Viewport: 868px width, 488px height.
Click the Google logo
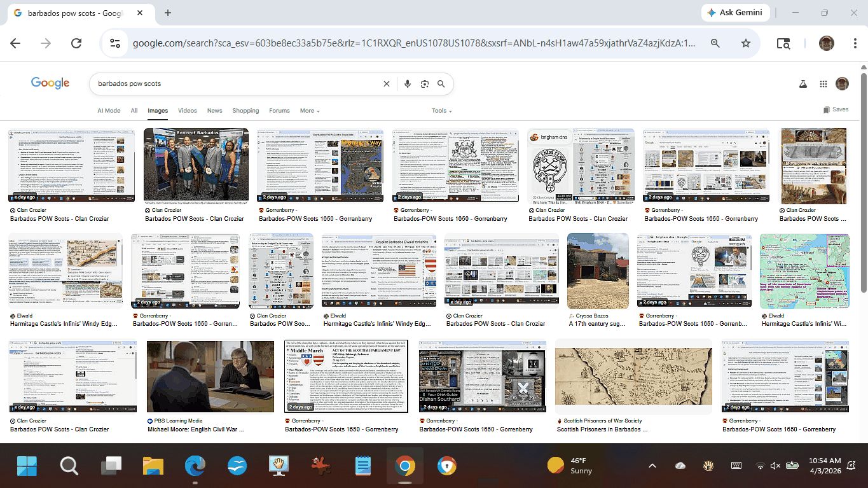[x=50, y=83]
